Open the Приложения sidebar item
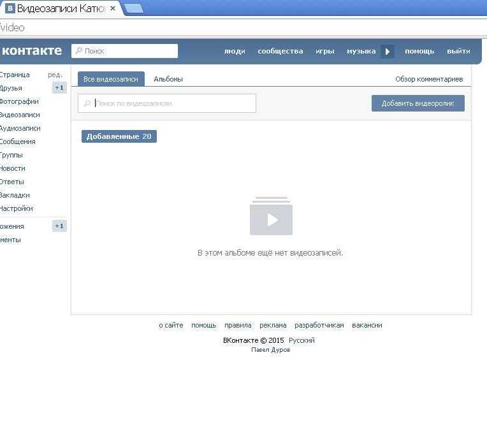The width and height of the screenshot is (487, 448). (12, 226)
